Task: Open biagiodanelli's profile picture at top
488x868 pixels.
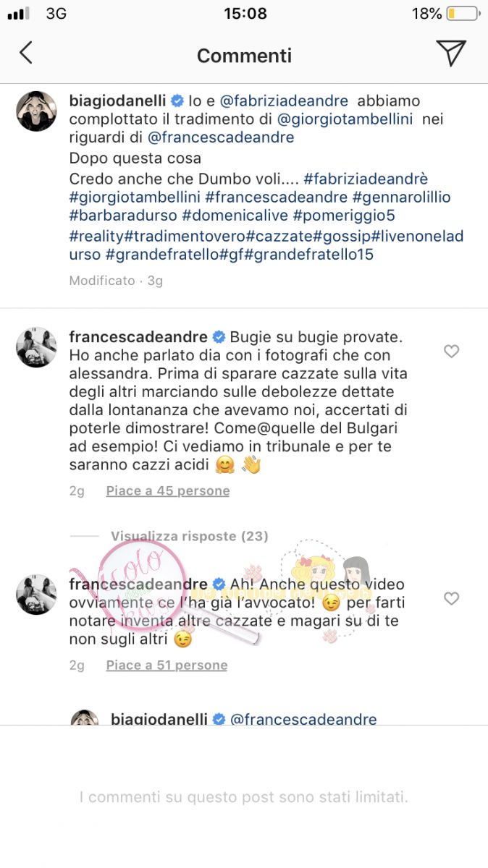Action: 36,111
